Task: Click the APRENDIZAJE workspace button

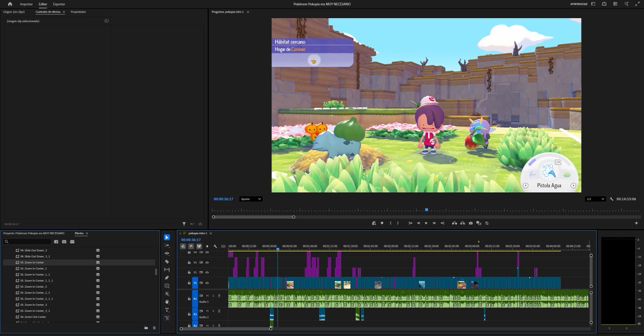Action: (x=579, y=3)
